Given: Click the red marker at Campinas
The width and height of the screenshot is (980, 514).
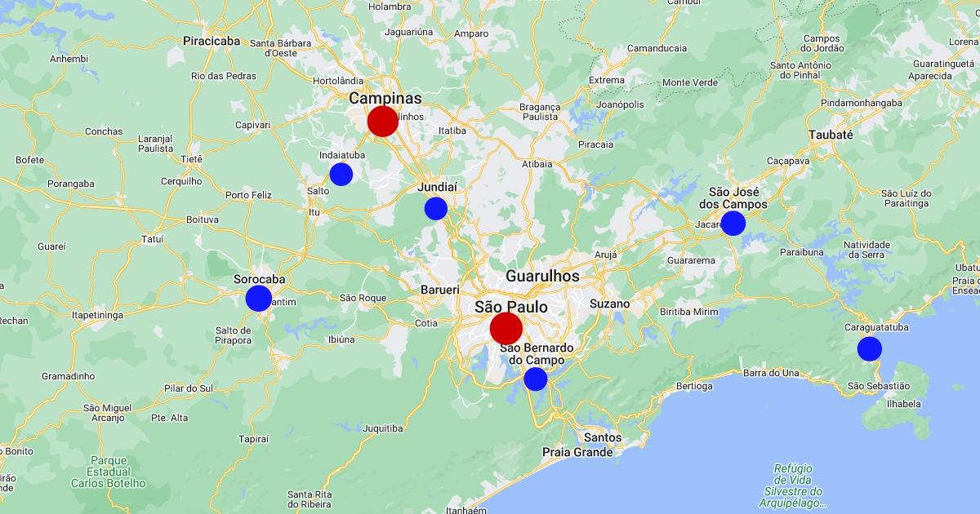Looking at the screenshot, I should (382, 121).
